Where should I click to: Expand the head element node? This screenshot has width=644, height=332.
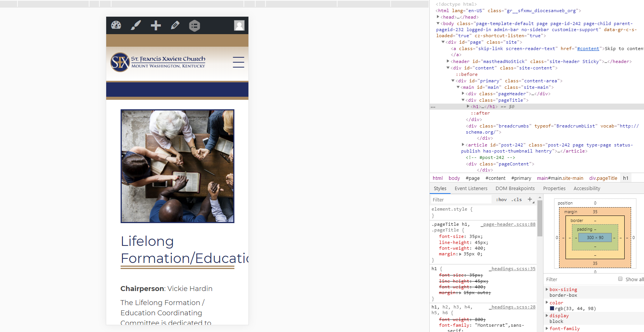(x=438, y=17)
